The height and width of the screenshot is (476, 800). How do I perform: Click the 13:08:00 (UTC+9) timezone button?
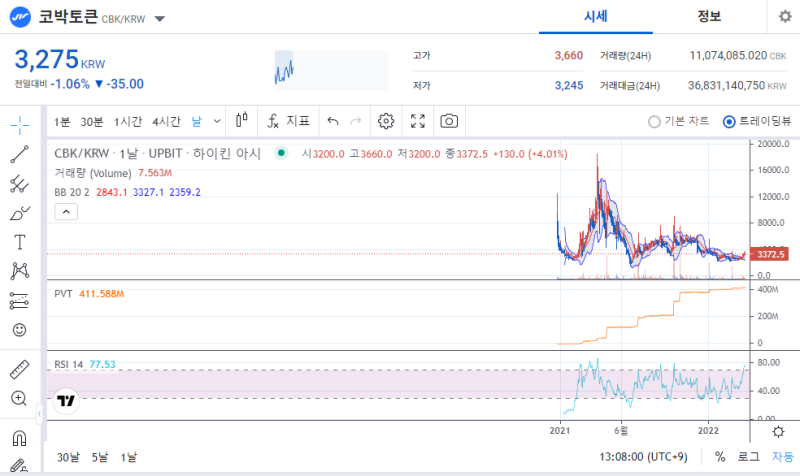pos(643,457)
